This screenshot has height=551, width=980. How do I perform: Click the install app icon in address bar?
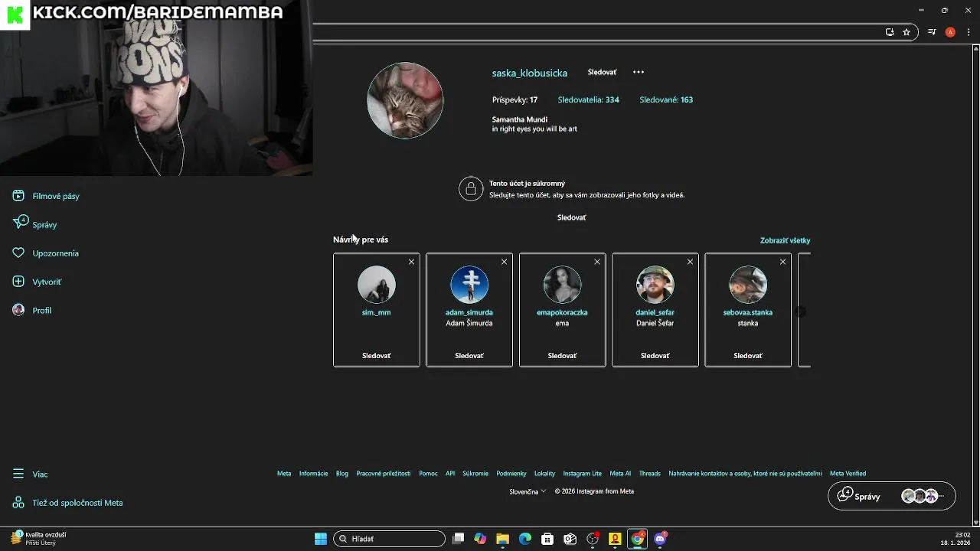(890, 32)
